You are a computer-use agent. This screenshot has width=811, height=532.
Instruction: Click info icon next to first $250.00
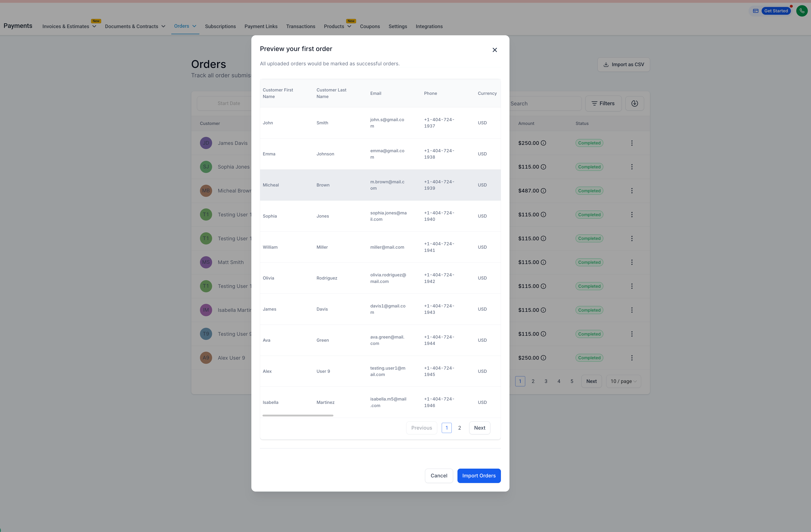(544, 143)
